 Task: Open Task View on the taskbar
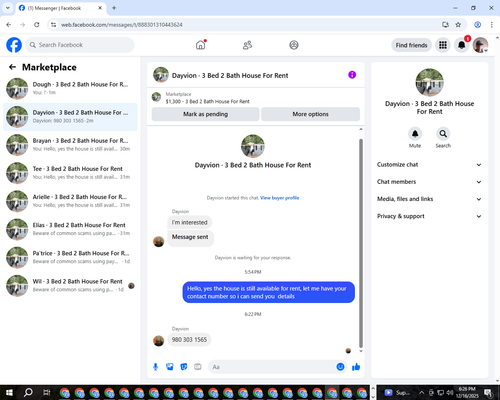(47, 392)
